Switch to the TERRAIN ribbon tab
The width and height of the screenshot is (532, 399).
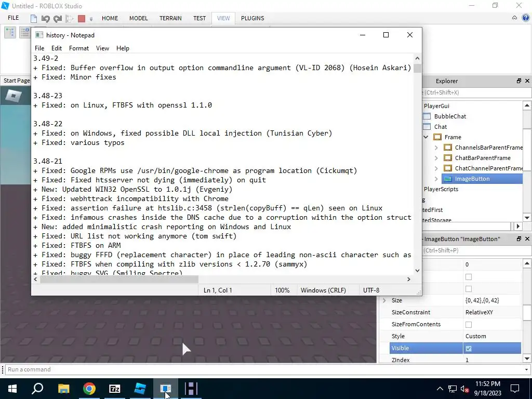point(170,18)
